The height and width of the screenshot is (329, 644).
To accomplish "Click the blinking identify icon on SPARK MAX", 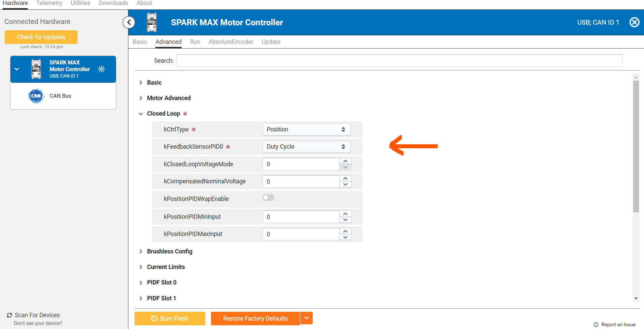I will [101, 69].
